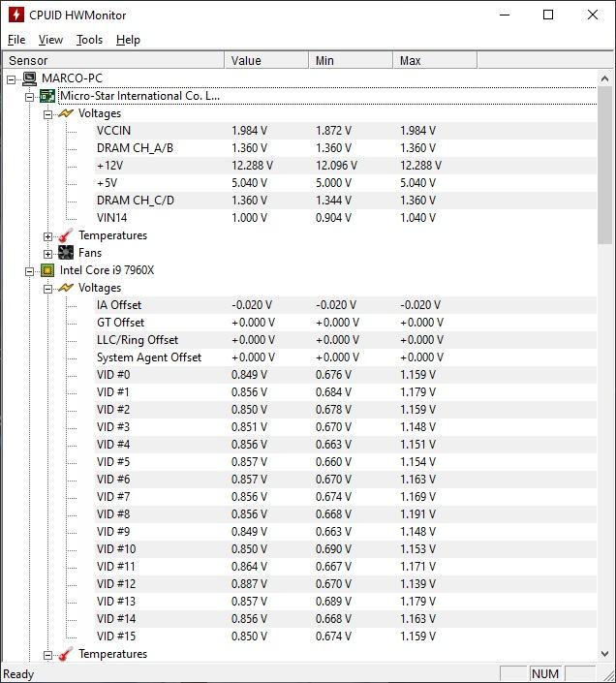Screen dimensions: 616x683
Task: Select the IA Offset row
Action: click(x=346, y=305)
